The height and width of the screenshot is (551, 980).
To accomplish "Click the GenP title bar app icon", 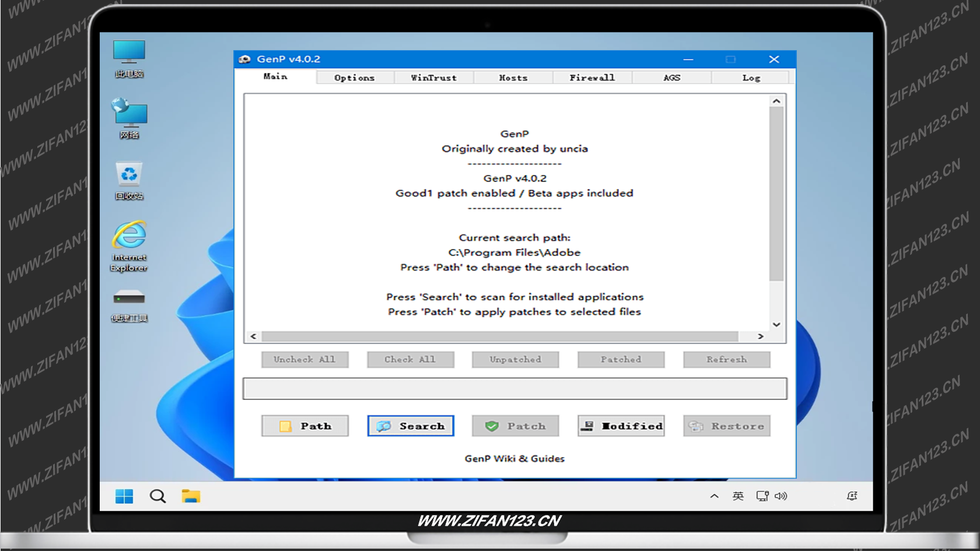I will [245, 59].
